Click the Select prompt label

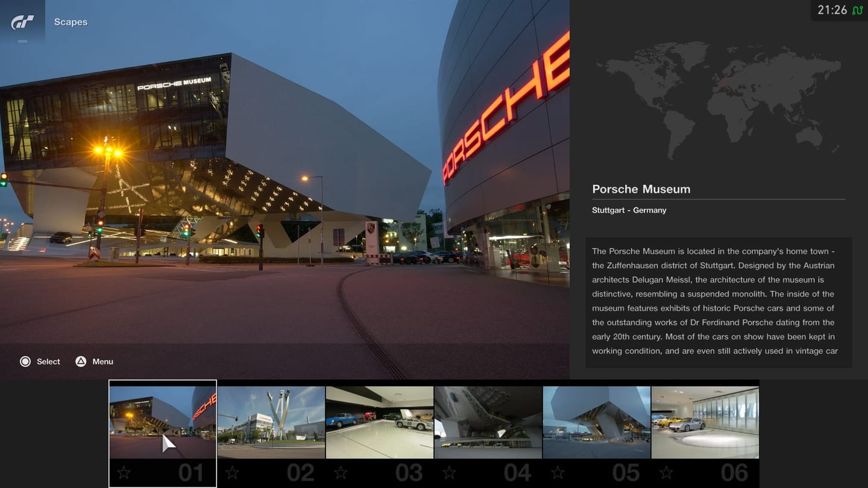coord(48,361)
